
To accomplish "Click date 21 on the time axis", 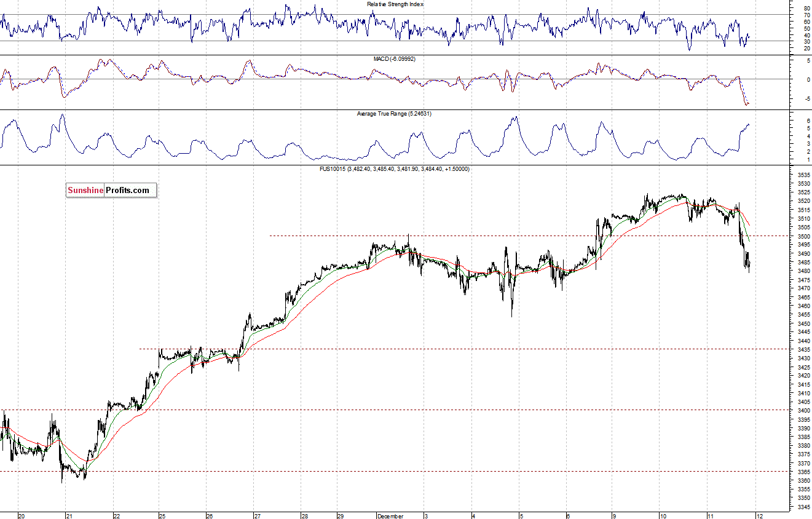I will [x=69, y=517].
